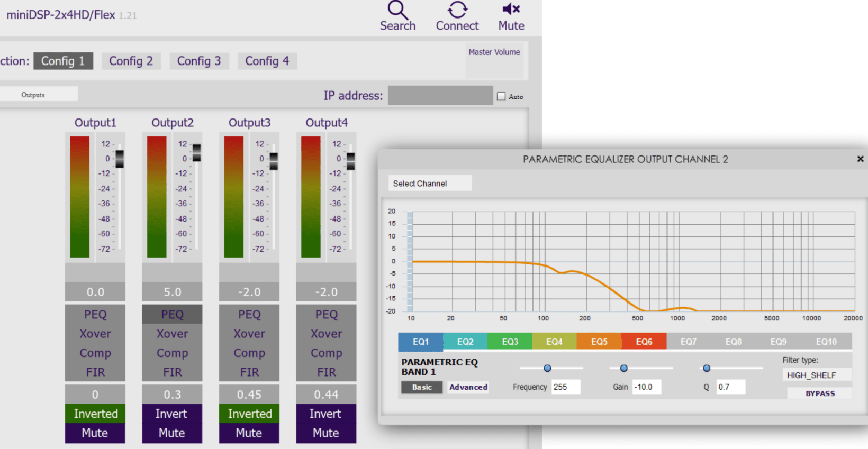Image resolution: width=868 pixels, height=449 pixels.
Task: Open the Select Channel dropdown
Action: (x=430, y=183)
